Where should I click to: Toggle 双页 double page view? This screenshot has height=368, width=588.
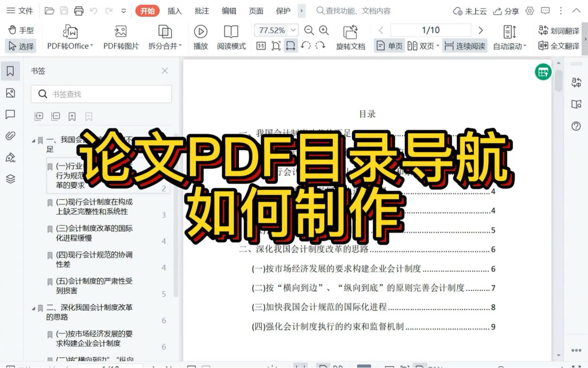(x=423, y=46)
